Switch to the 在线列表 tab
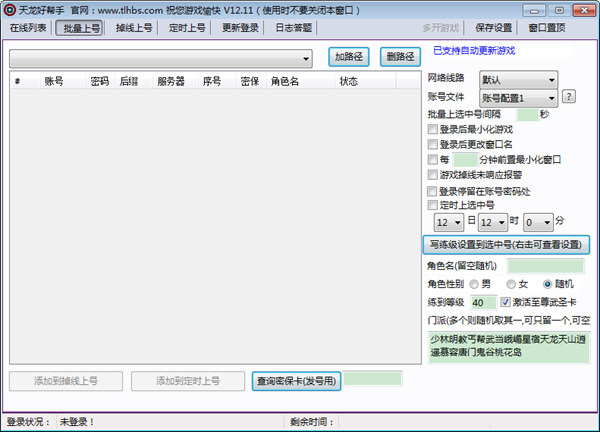The image size is (600, 432). [28, 28]
